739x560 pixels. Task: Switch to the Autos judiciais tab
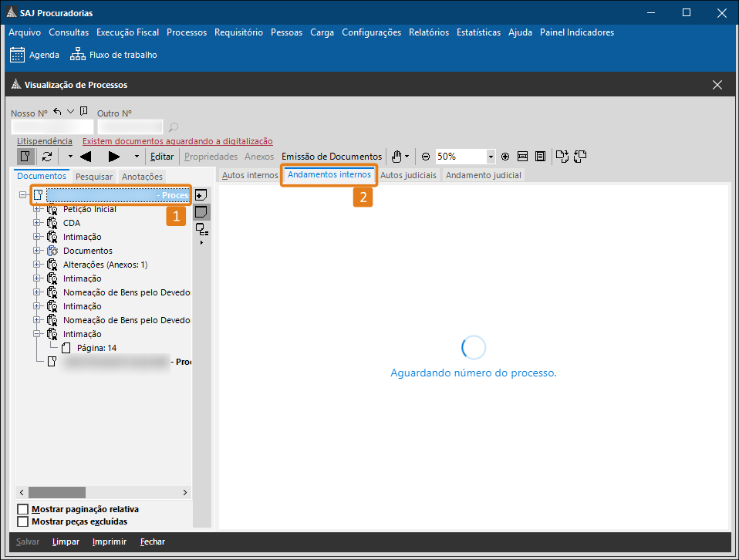coord(408,175)
